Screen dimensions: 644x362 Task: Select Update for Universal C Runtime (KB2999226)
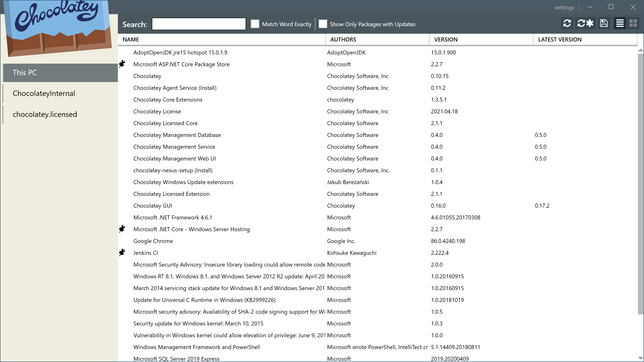[x=377, y=300]
